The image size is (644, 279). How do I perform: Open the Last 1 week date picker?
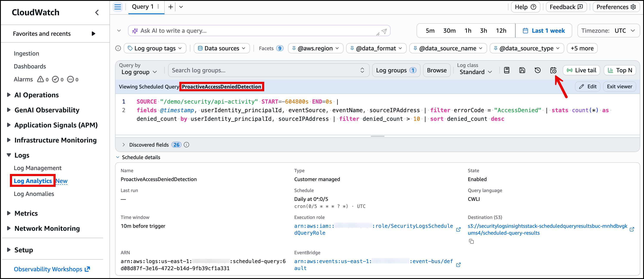[544, 31]
